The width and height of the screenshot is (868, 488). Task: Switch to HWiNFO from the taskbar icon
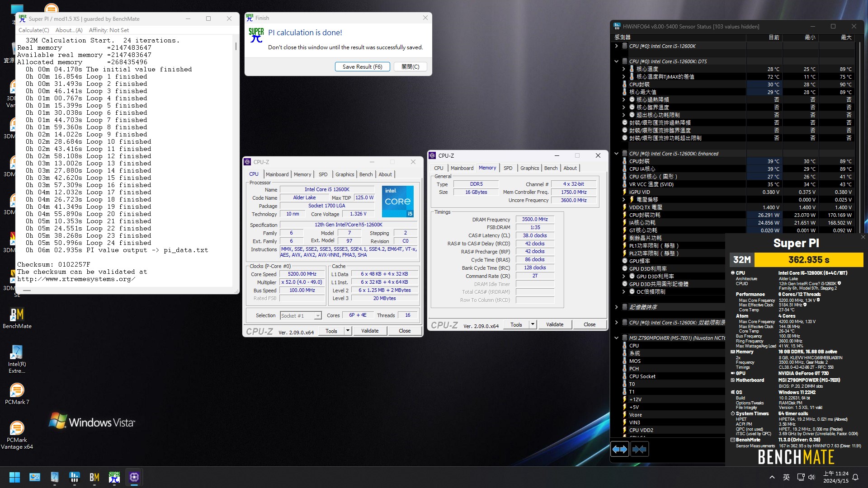point(75,477)
